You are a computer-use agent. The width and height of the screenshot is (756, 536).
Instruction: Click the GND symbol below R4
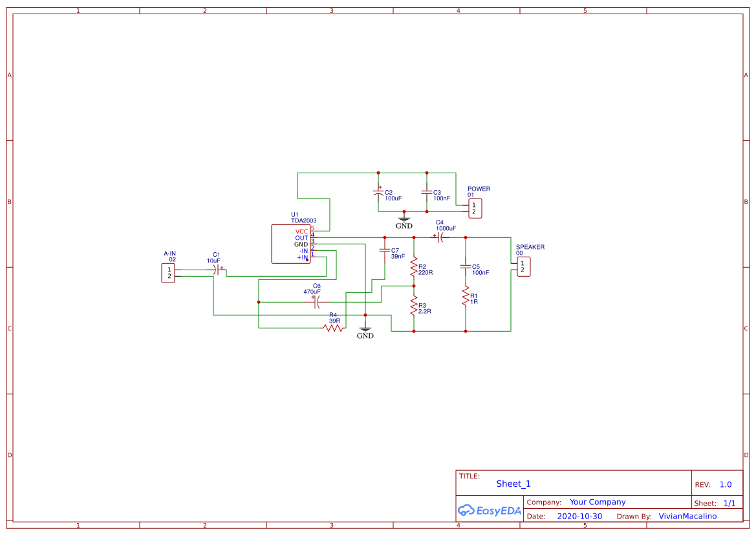[365, 330]
